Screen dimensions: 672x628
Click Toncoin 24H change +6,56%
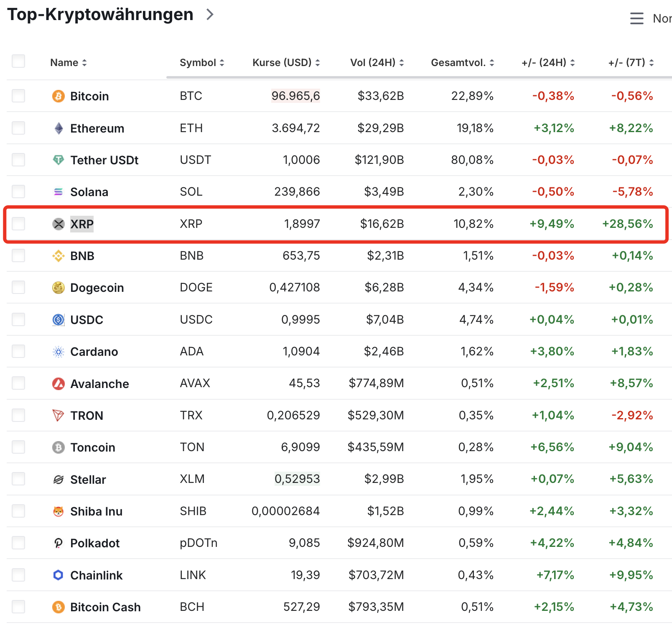[552, 447]
